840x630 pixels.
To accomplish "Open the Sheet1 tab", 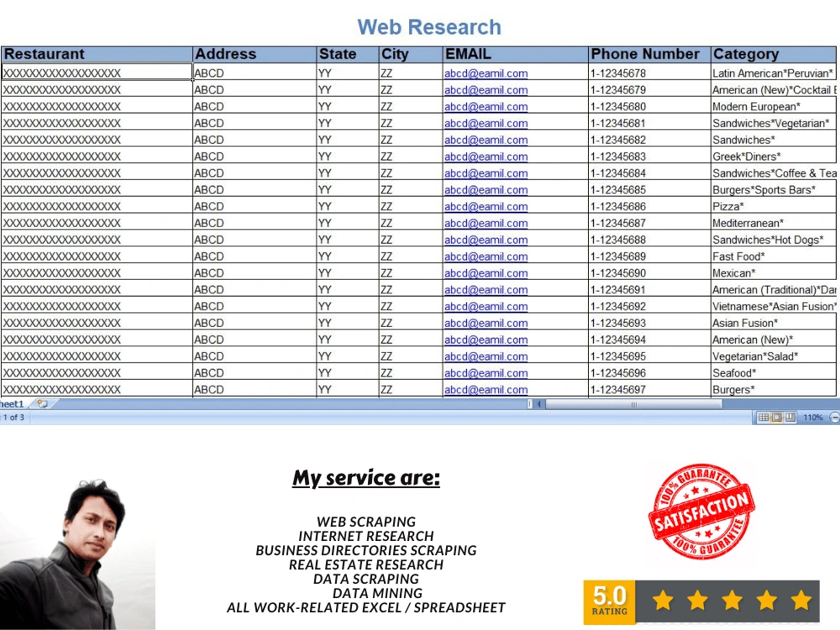I will (x=12, y=403).
